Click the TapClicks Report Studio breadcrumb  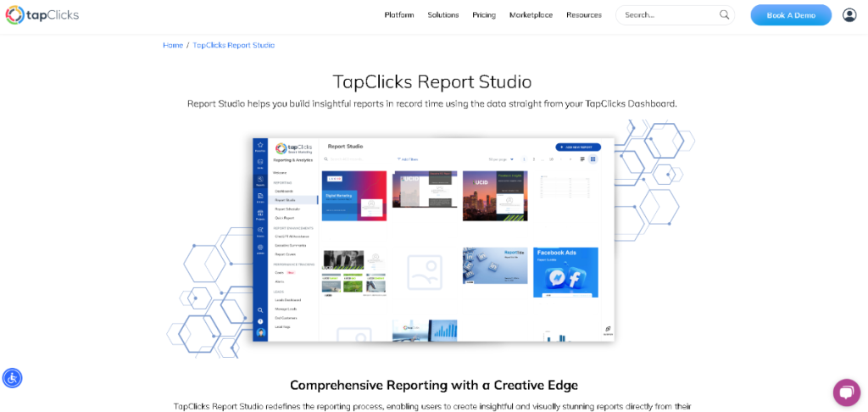(233, 45)
